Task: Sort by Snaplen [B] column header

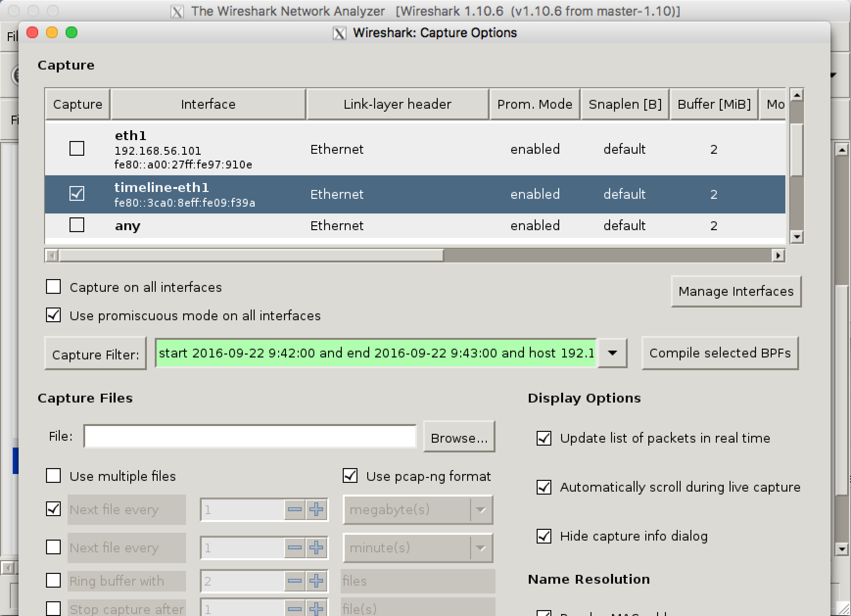Action: tap(625, 104)
